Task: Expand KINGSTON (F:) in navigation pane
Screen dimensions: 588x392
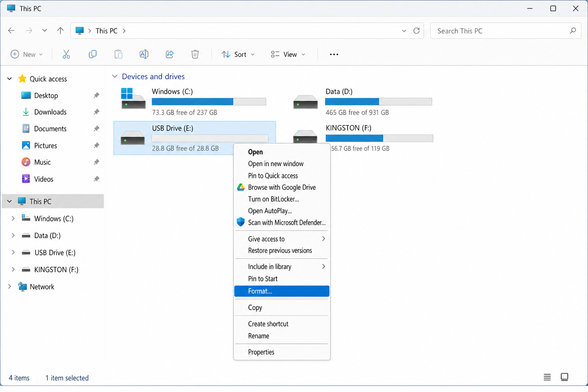Action: pos(13,269)
